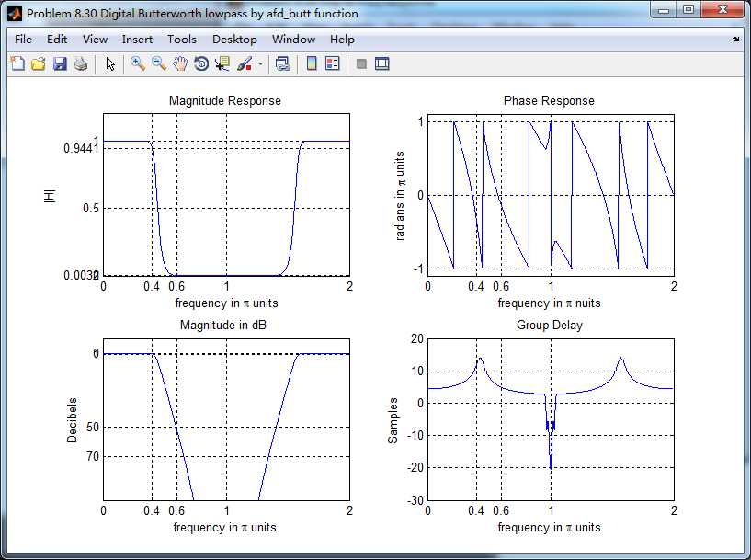The width and height of the screenshot is (751, 560).
Task: Insert a legend via the toolbar icon
Action: pos(332,63)
